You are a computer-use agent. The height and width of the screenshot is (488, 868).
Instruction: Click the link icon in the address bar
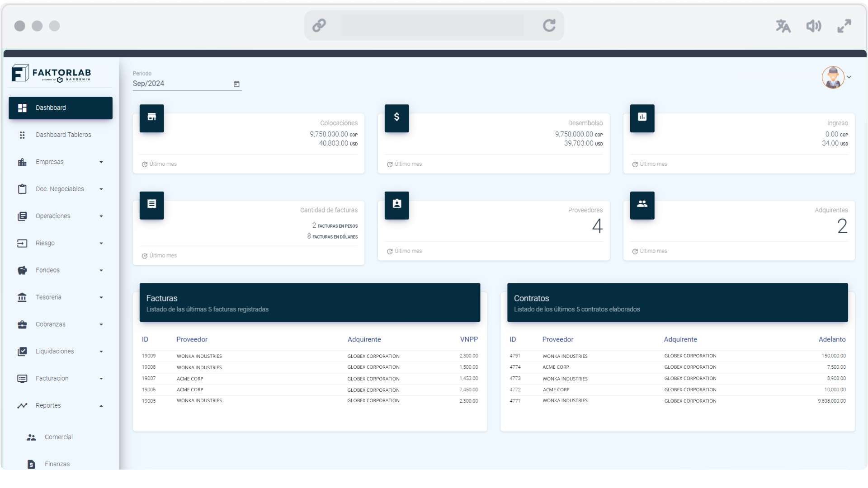(319, 25)
